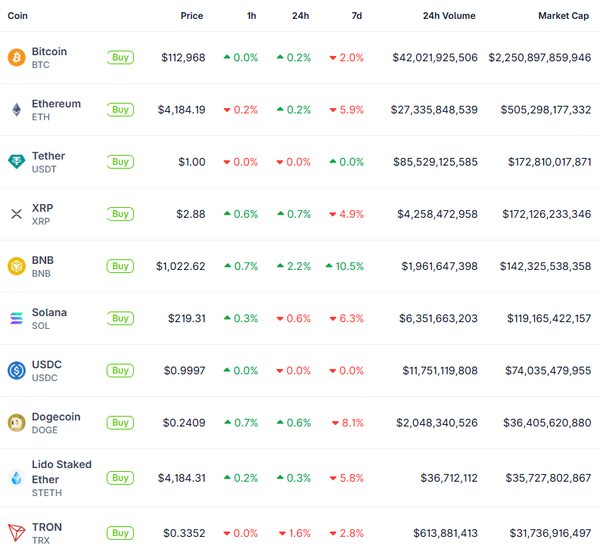Click the USDC logo icon
This screenshot has height=552, width=600.
tap(16, 370)
